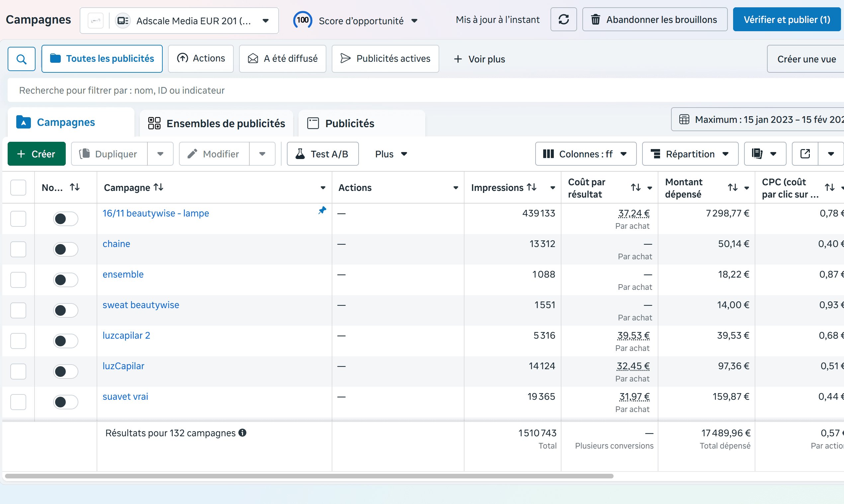Image resolution: width=844 pixels, height=504 pixels.
Task: Check the box for sweat beautywise row
Action: tap(18, 310)
